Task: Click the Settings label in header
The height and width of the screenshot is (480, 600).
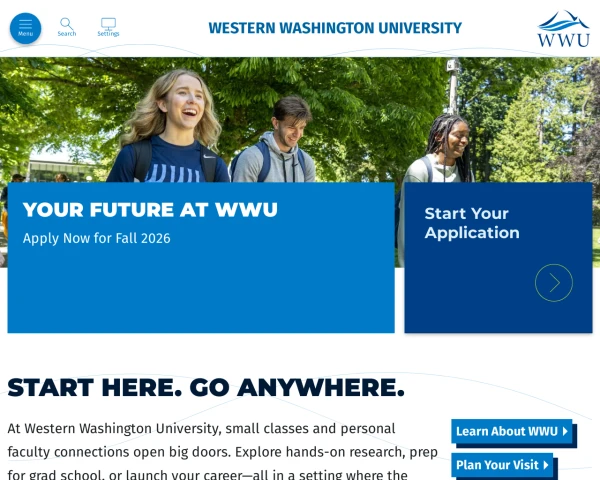Action: [x=108, y=34]
